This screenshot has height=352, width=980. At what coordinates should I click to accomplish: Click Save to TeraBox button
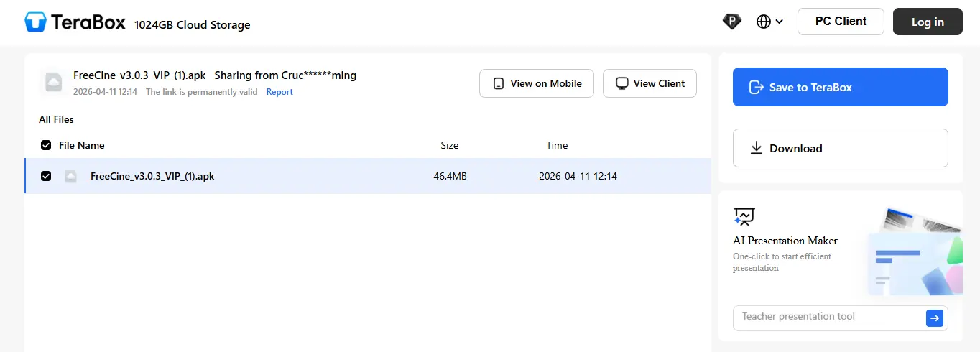coord(841,87)
